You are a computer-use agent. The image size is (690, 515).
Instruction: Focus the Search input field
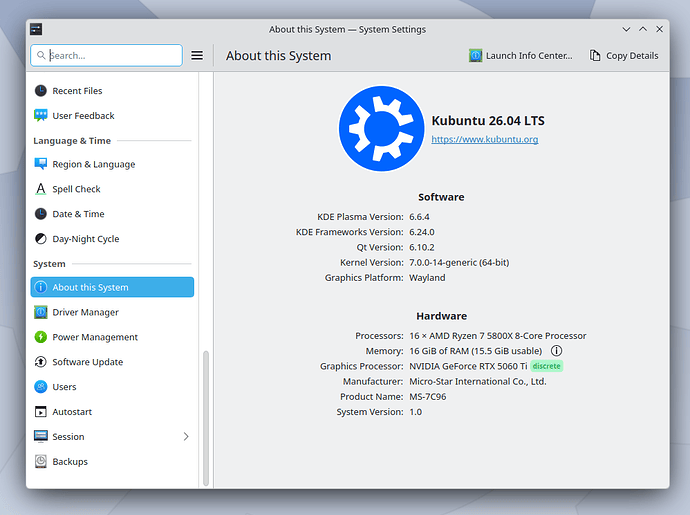coord(106,55)
